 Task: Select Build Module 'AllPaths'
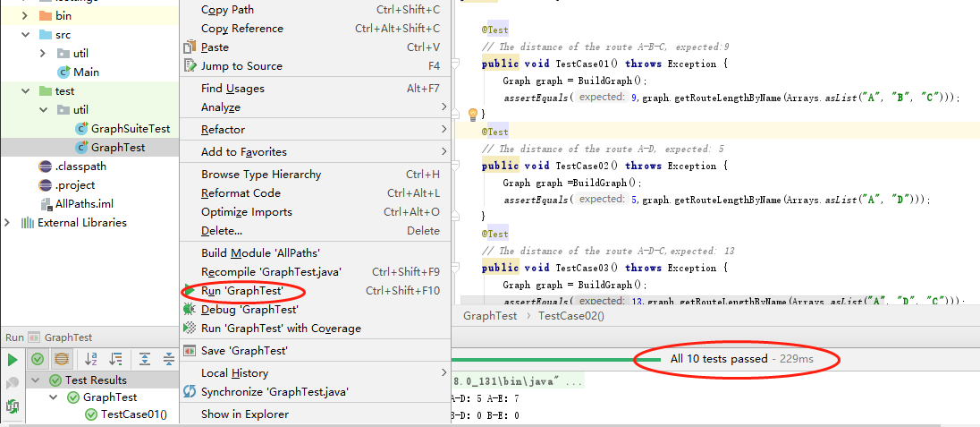315,253
